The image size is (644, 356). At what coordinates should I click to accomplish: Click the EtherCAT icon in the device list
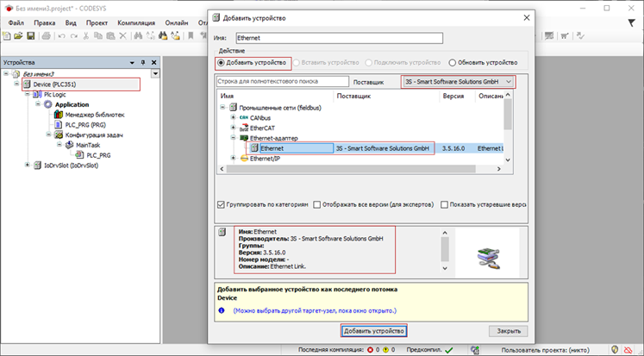244,128
